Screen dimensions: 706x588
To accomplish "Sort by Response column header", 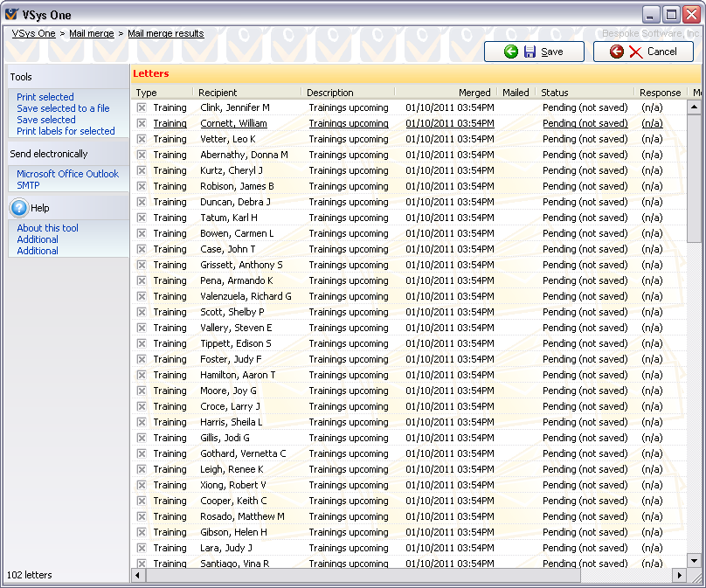I will (660, 93).
